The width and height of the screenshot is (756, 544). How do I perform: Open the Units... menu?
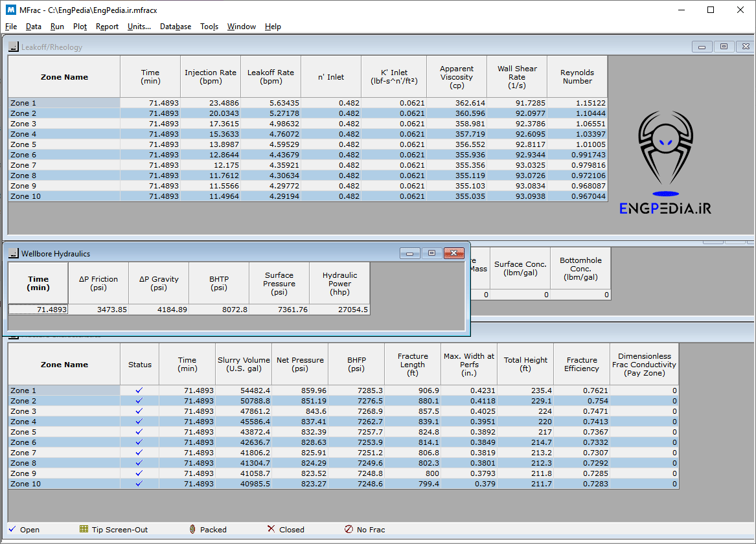click(x=139, y=27)
